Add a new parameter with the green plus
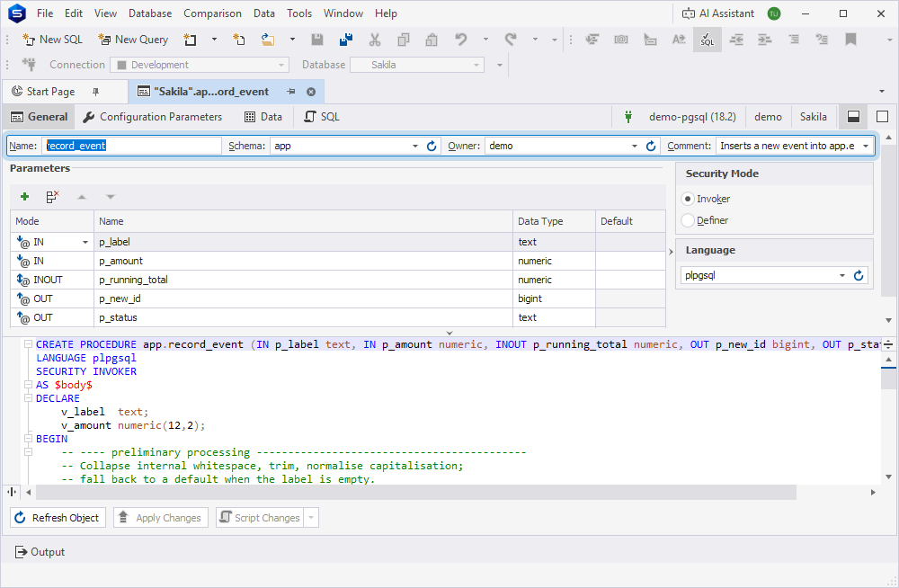The height and width of the screenshot is (588, 899). click(x=24, y=197)
